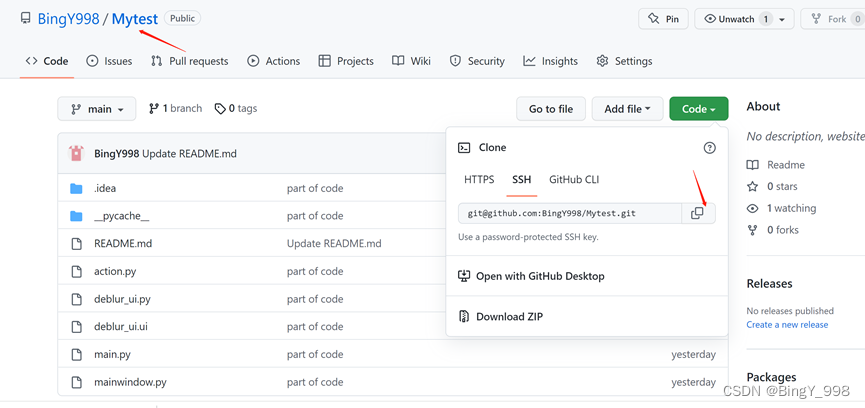Click the file icon next to main.py

pyautogui.click(x=77, y=355)
